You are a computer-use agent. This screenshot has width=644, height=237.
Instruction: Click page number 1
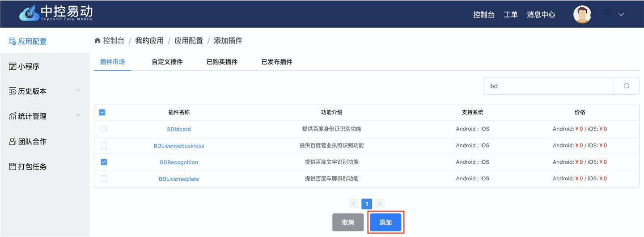367,203
